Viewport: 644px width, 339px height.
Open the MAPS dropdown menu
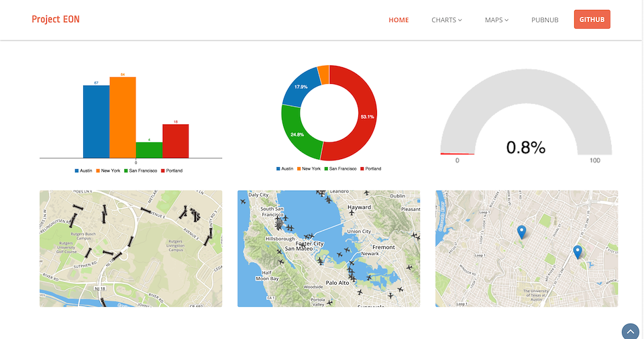[x=496, y=20]
